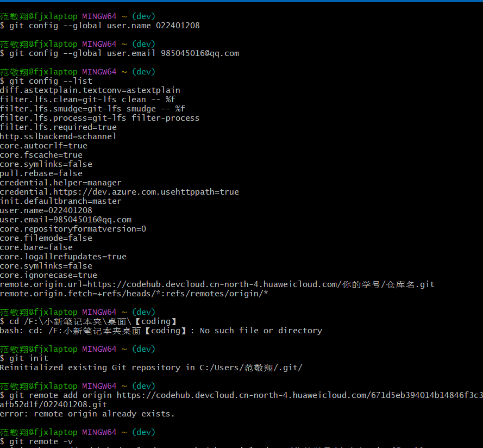Image resolution: width=483 pixels, height=448 pixels.
Task: Click the 'remote.origin.fetch=+refs/heads/*' line
Action: [x=134, y=294]
